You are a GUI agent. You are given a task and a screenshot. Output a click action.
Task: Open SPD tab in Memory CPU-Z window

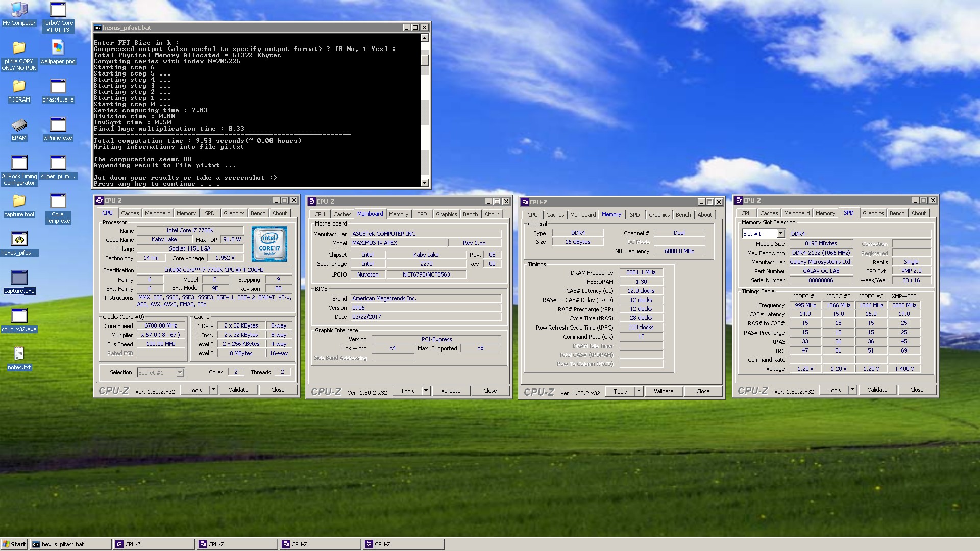coord(635,215)
